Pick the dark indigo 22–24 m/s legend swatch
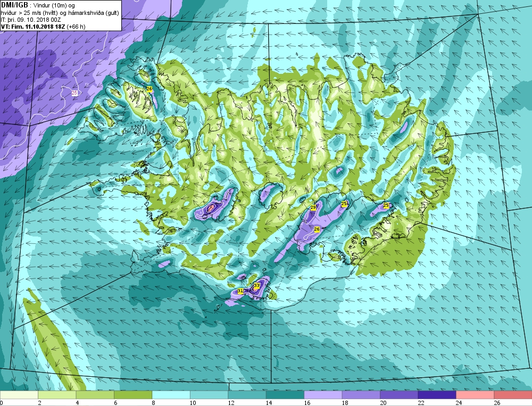 tap(437, 395)
